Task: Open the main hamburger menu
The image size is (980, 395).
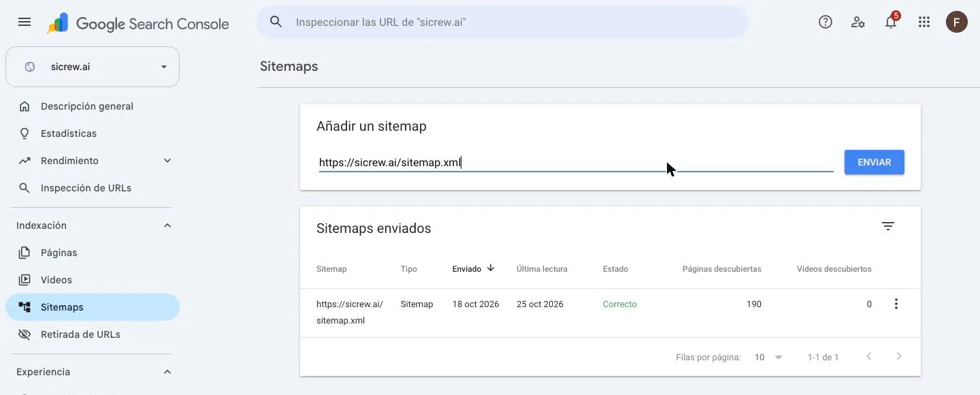Action: click(24, 22)
